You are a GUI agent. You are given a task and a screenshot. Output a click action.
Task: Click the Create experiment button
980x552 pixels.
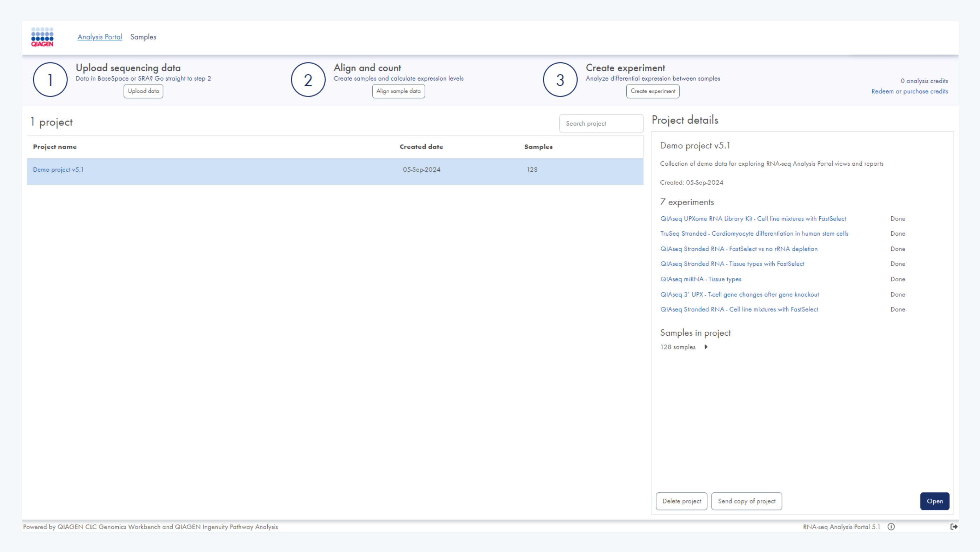coord(653,91)
